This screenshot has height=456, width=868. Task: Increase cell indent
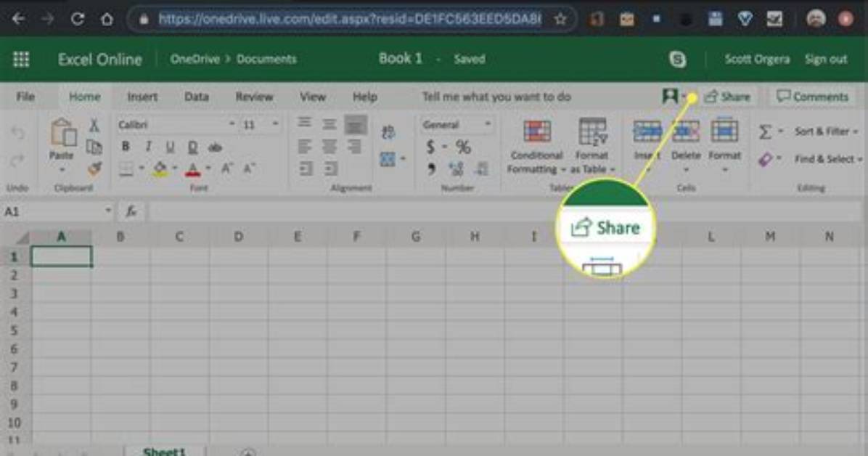[x=330, y=168]
